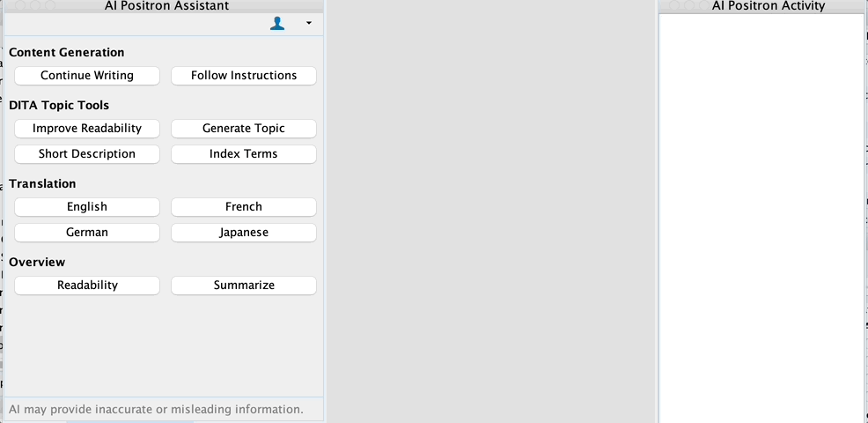Select the AI Positron Activity title bar
Viewport: 868px width, 423px height.
point(769,6)
